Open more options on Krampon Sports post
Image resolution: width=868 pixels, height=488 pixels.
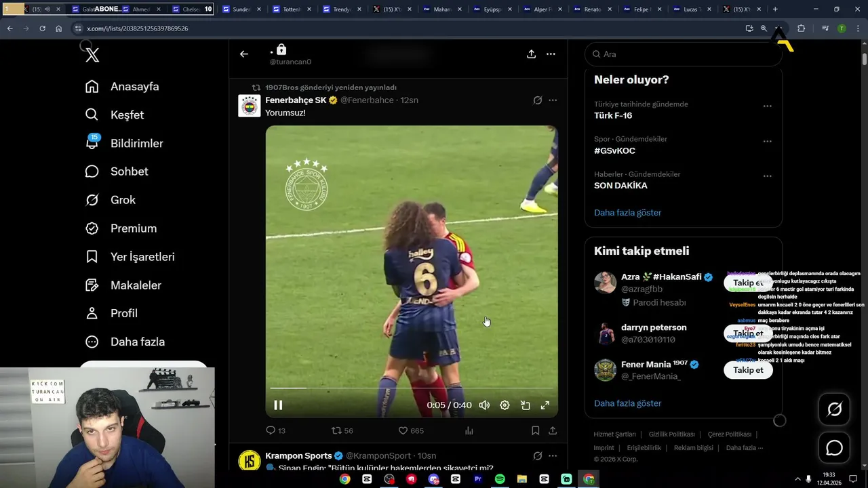(x=553, y=456)
